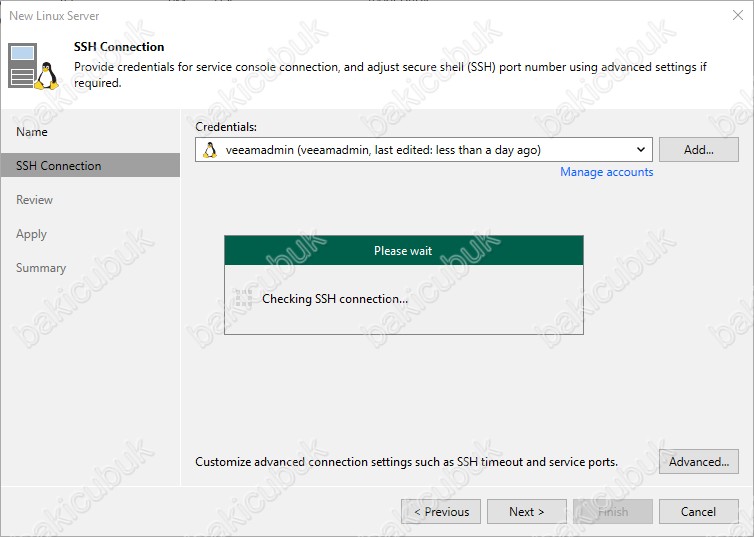Screen dimensions: 754x537
Task: Click the 'Checking SSH connection...' status text
Action: (x=335, y=299)
